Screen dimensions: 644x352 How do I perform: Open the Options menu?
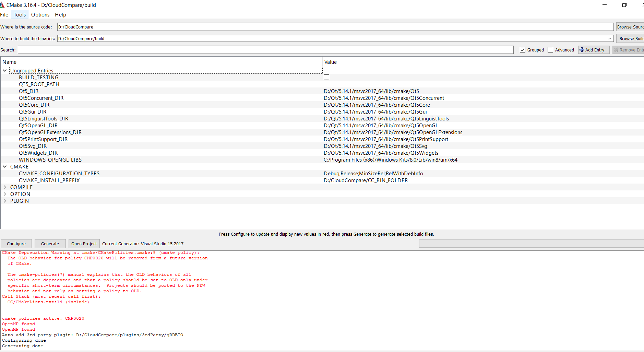pyautogui.click(x=40, y=14)
